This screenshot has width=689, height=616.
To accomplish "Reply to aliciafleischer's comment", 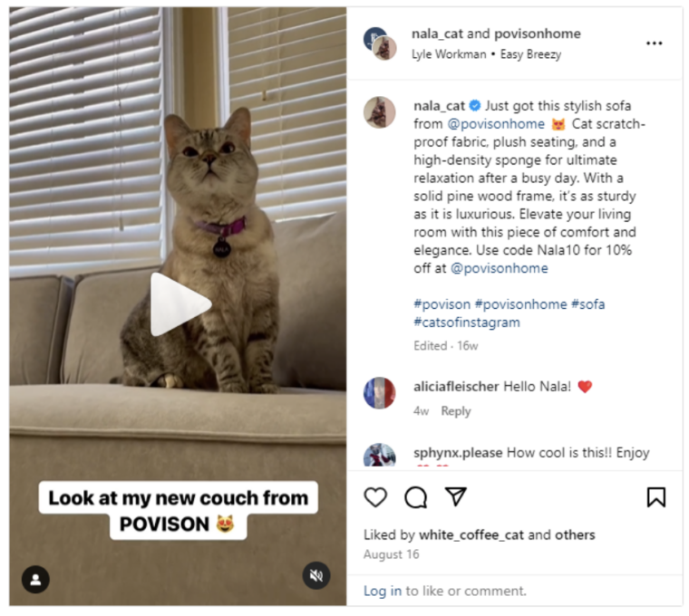I will tap(456, 411).
